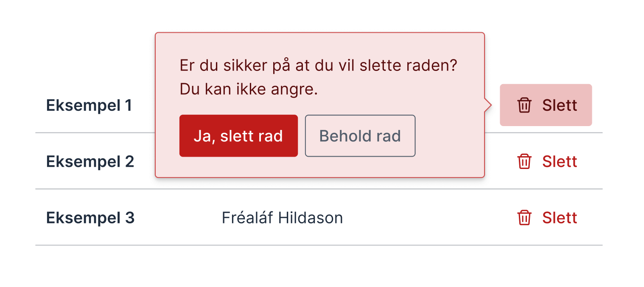The image size is (644, 287).
Task: Select the Eksempel 3 row header
Action: click(90, 218)
